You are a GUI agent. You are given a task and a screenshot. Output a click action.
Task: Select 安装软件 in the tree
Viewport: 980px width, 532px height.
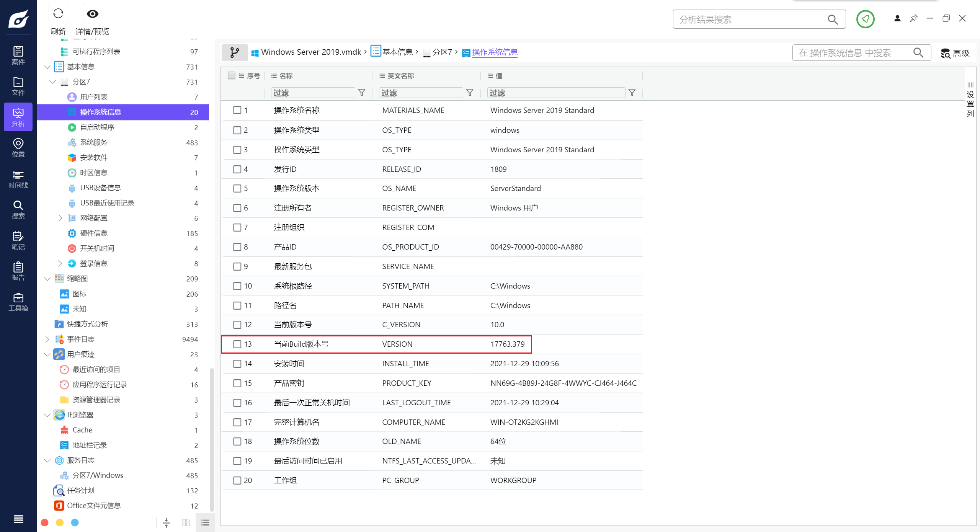(x=93, y=158)
